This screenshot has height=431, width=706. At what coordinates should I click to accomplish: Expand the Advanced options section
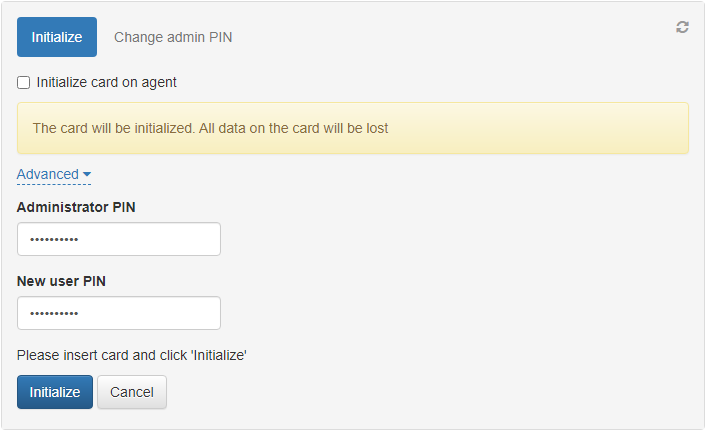tap(48, 174)
